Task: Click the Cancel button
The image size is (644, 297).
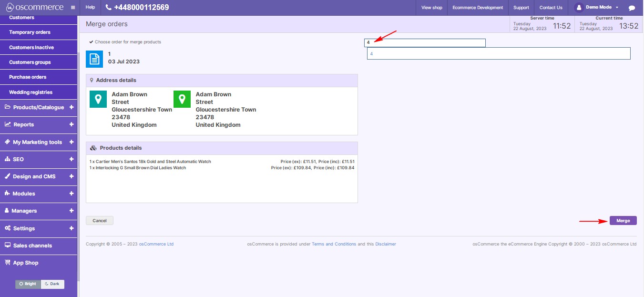Action: coord(100,221)
